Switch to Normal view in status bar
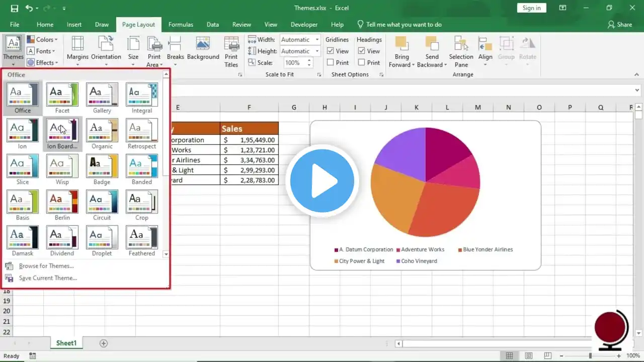 [510, 356]
